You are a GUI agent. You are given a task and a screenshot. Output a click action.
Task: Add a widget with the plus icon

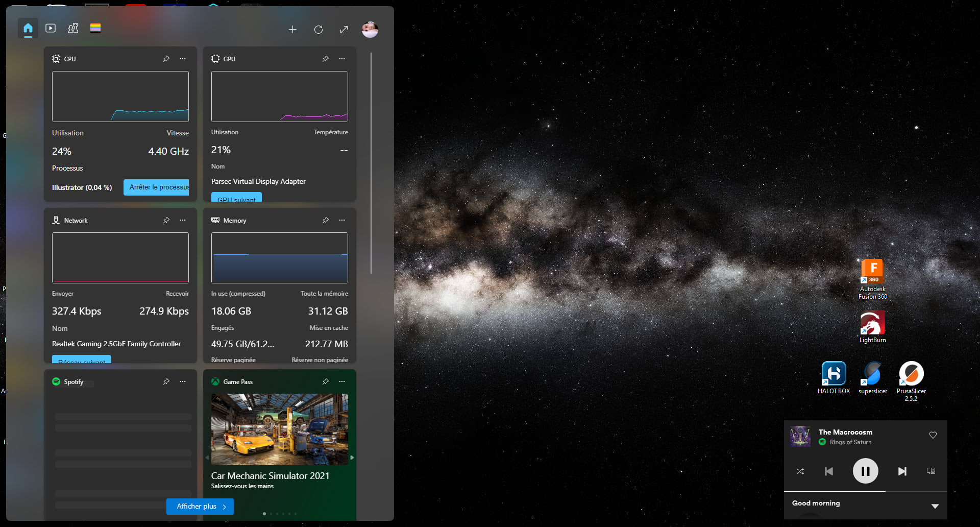pyautogui.click(x=292, y=30)
